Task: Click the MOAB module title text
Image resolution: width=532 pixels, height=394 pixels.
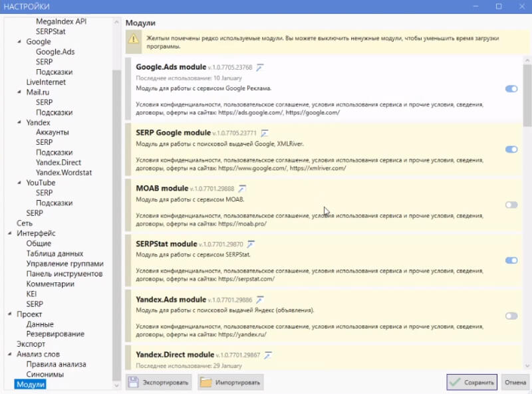Action: tap(162, 188)
